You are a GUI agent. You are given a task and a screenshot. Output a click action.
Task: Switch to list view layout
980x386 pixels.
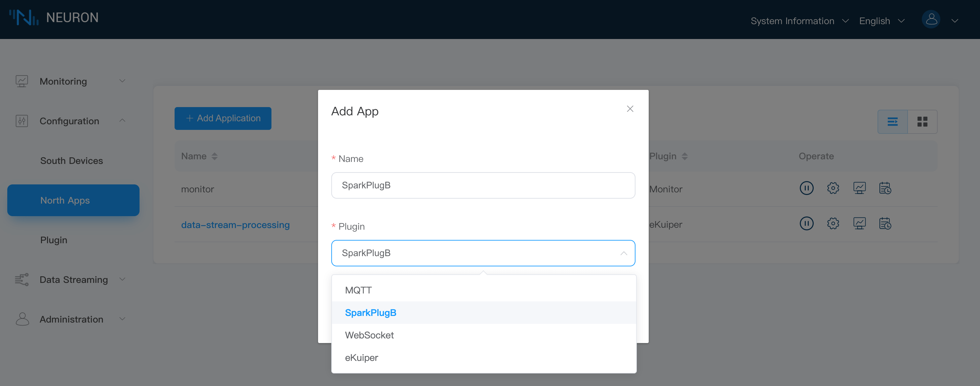(892, 122)
